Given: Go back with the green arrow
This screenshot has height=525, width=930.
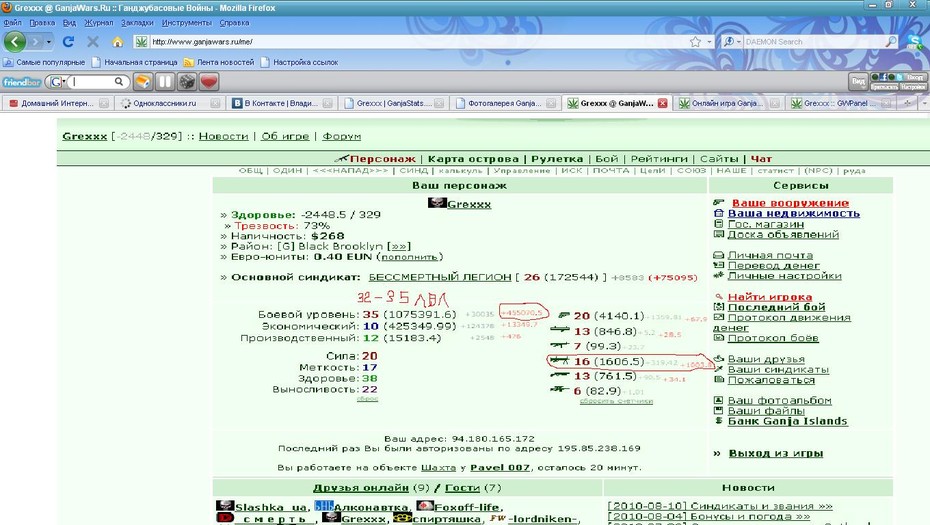Looking at the screenshot, I should click(x=14, y=42).
